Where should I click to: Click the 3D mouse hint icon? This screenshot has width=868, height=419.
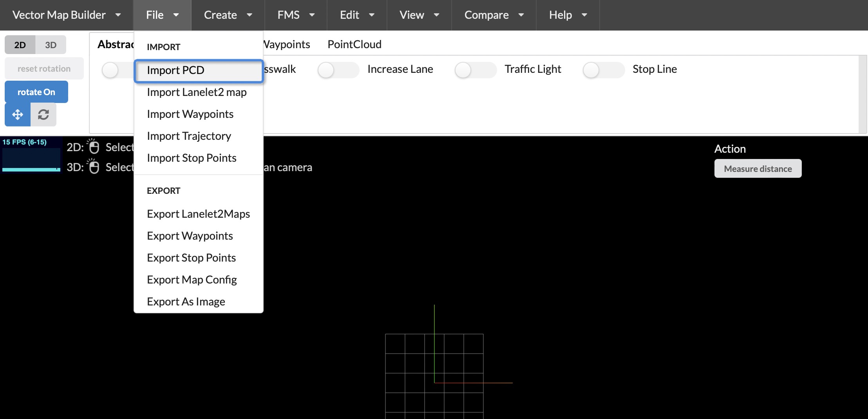pos(94,167)
